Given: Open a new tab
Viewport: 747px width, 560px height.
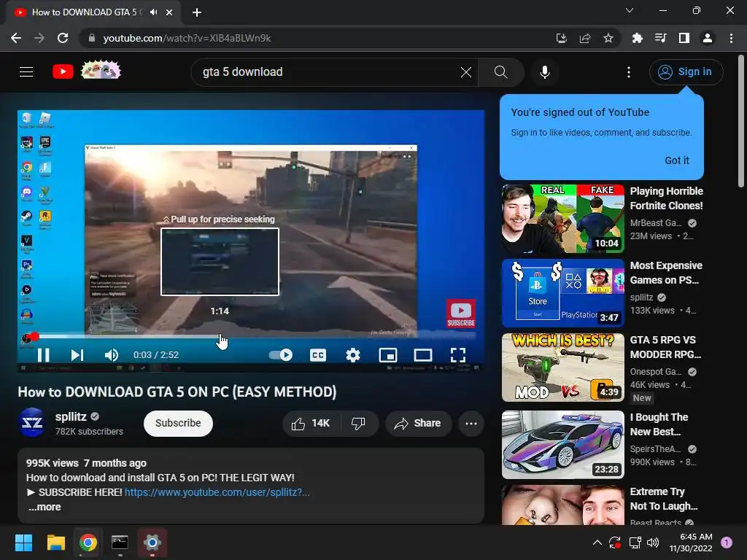Looking at the screenshot, I should coord(197,12).
